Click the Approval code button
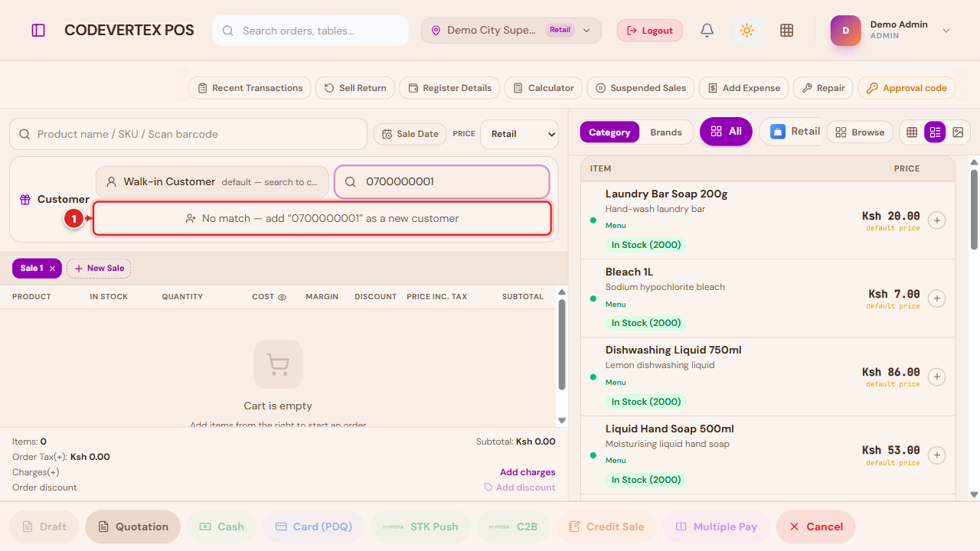The image size is (980, 551). (906, 88)
